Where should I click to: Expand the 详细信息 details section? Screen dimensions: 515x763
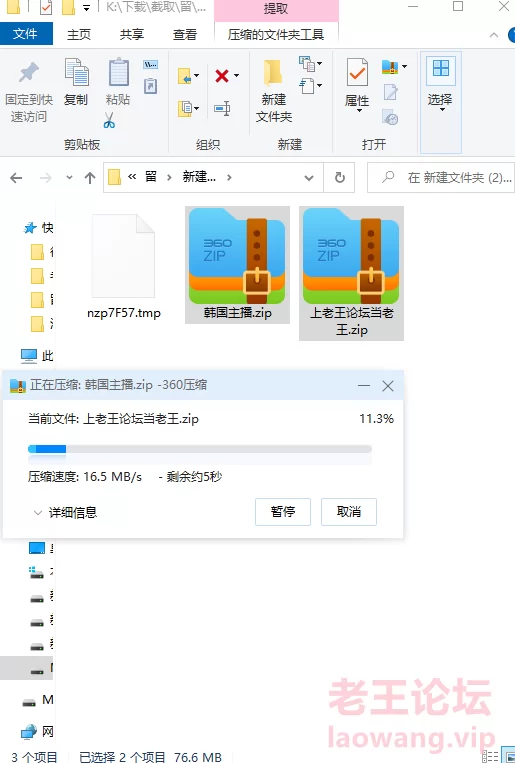coord(65,512)
